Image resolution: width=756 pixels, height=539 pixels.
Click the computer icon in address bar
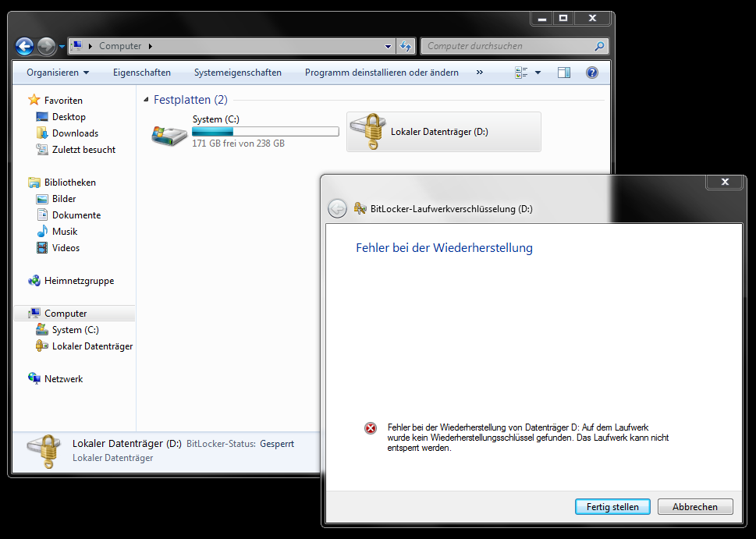tap(76, 46)
